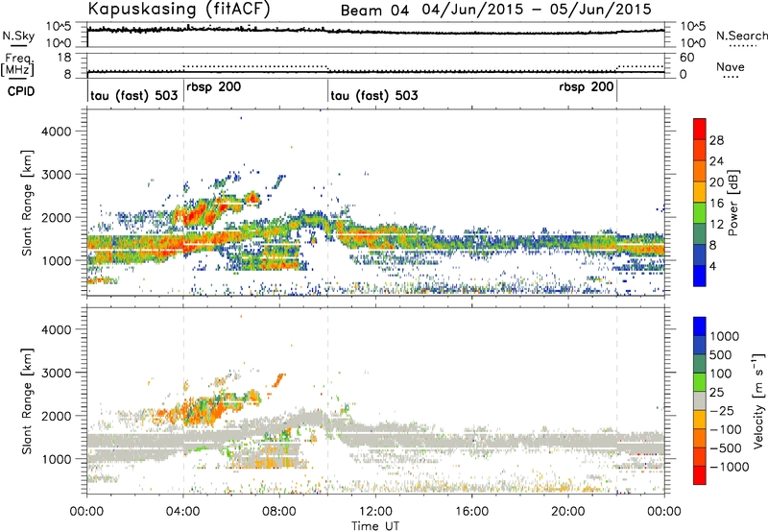Click the 60 tick on Nave axis
This screenshot has width=768, height=532.
tap(687, 58)
